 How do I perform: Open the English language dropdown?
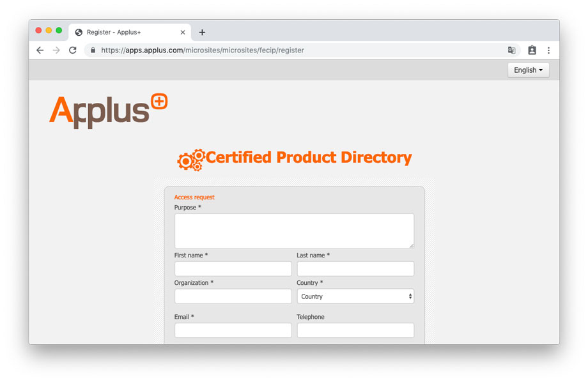pos(529,70)
